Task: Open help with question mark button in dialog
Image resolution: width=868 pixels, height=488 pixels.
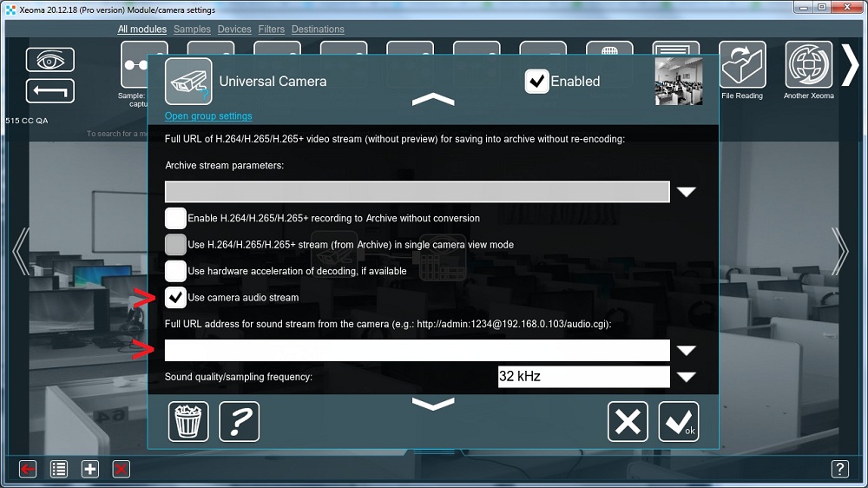Action: (x=240, y=421)
